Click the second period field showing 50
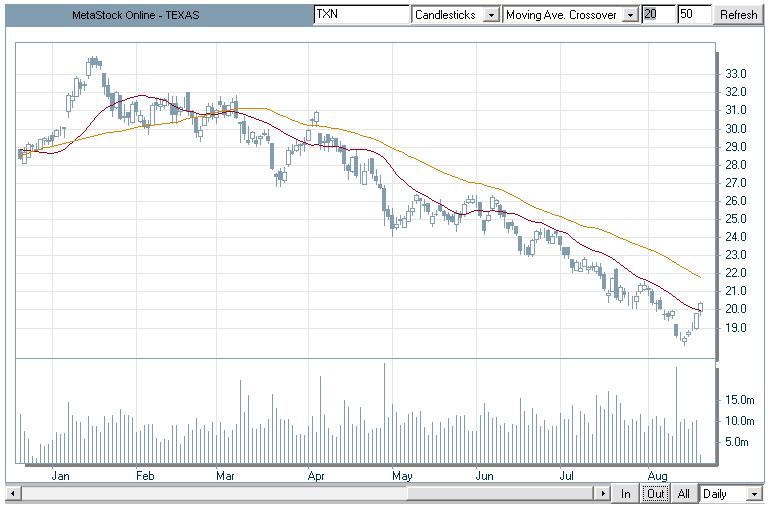This screenshot has height=512, width=772. 694,15
